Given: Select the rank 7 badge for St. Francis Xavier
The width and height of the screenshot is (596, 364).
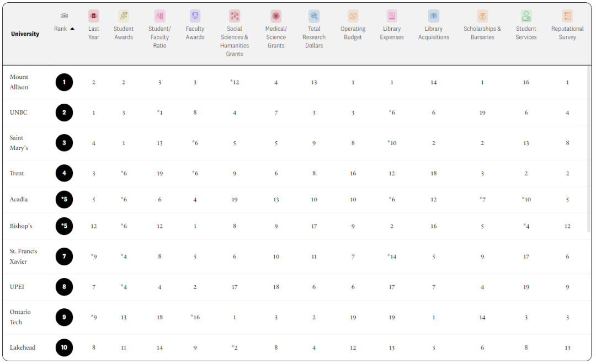Looking at the screenshot, I should tap(64, 256).
